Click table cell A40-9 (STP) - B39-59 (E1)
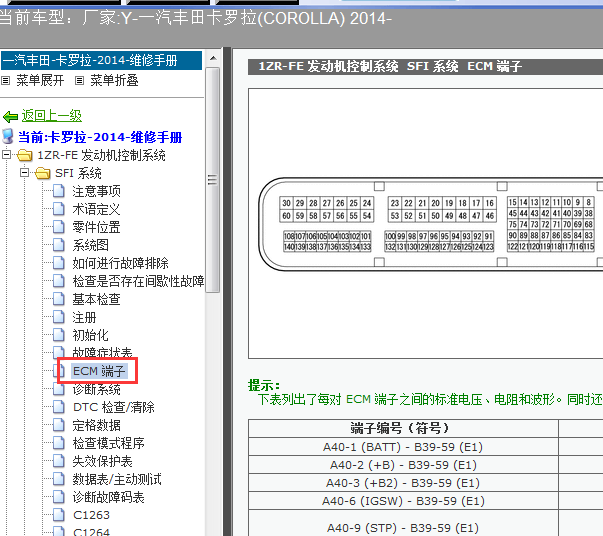Screen dimensions: 603x536 (403, 524)
